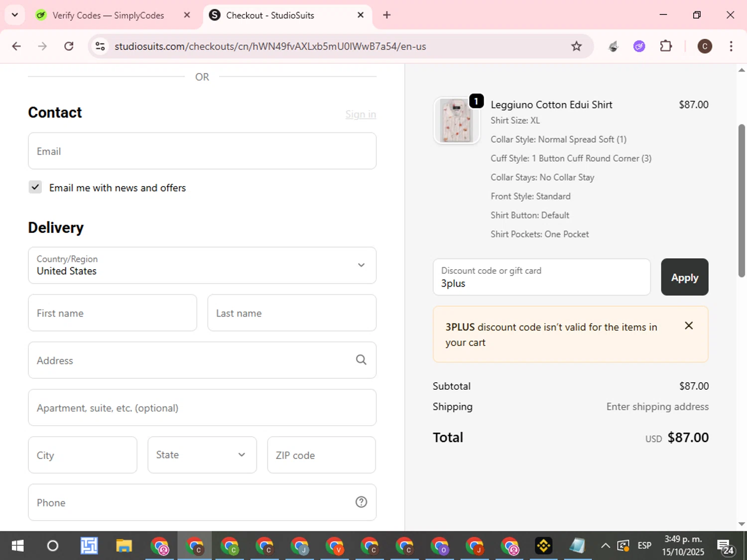
Task: Bookmark this page with star icon
Action: [x=576, y=46]
